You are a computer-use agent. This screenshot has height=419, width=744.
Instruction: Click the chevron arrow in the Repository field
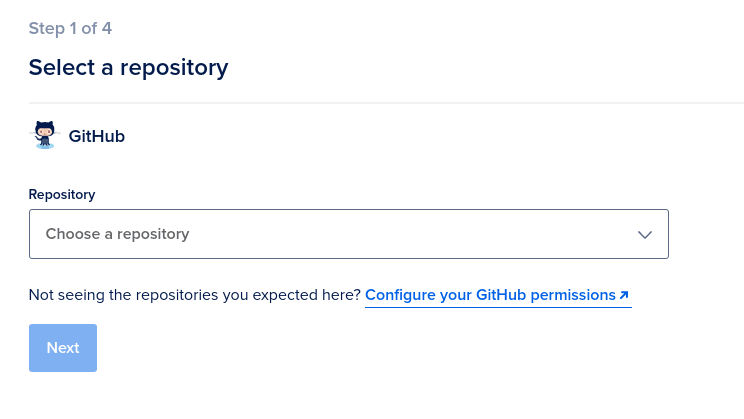[644, 234]
